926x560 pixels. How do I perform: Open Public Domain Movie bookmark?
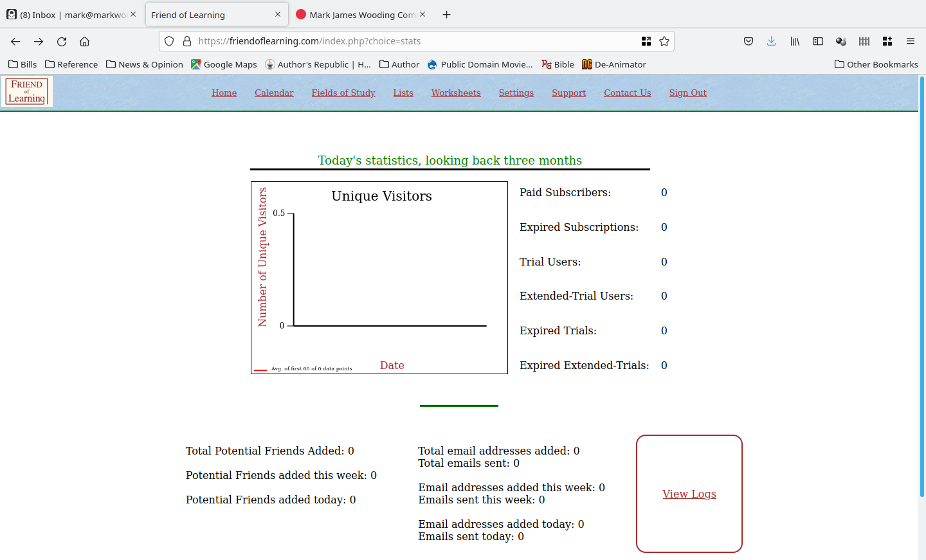[480, 64]
